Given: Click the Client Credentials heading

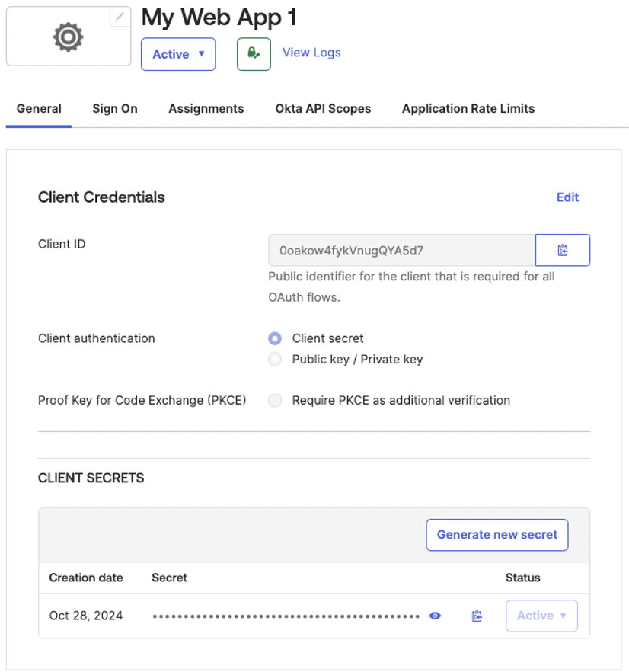Looking at the screenshot, I should 101,197.
